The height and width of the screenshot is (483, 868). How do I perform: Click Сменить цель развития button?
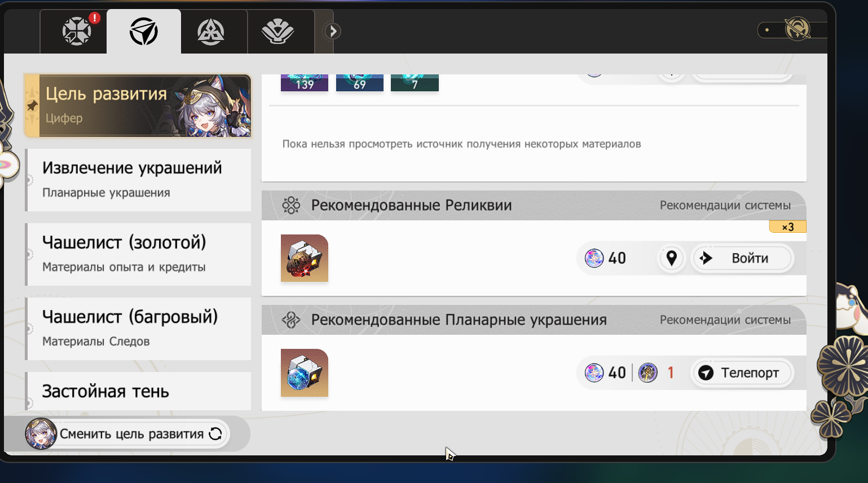(127, 433)
